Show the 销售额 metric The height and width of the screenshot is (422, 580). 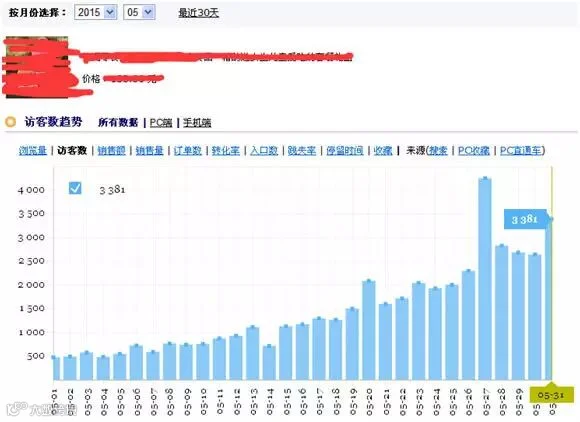[x=111, y=151]
